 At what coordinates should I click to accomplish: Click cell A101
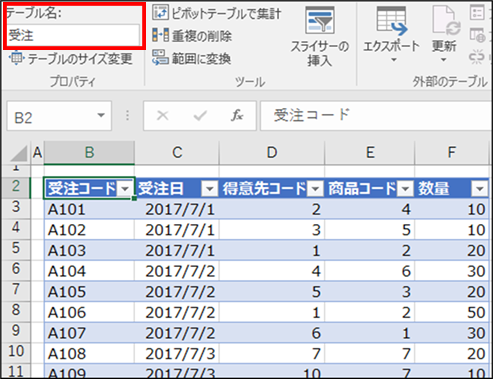pos(89,209)
